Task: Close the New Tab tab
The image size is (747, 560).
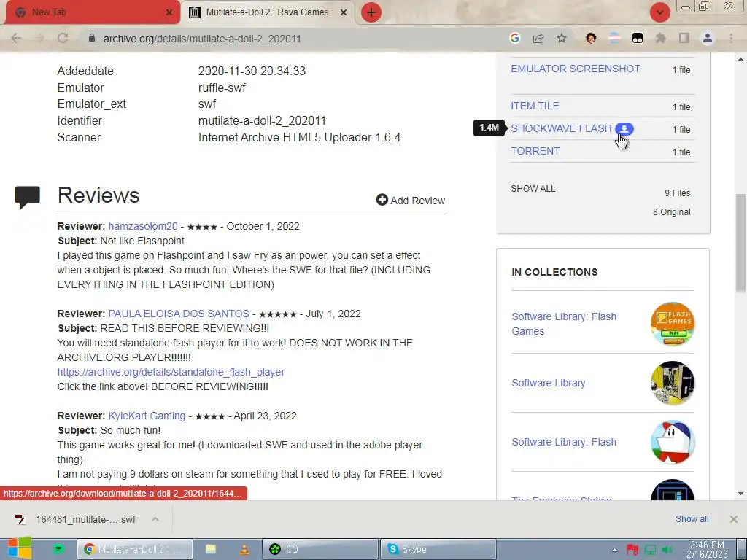Action: click(169, 12)
